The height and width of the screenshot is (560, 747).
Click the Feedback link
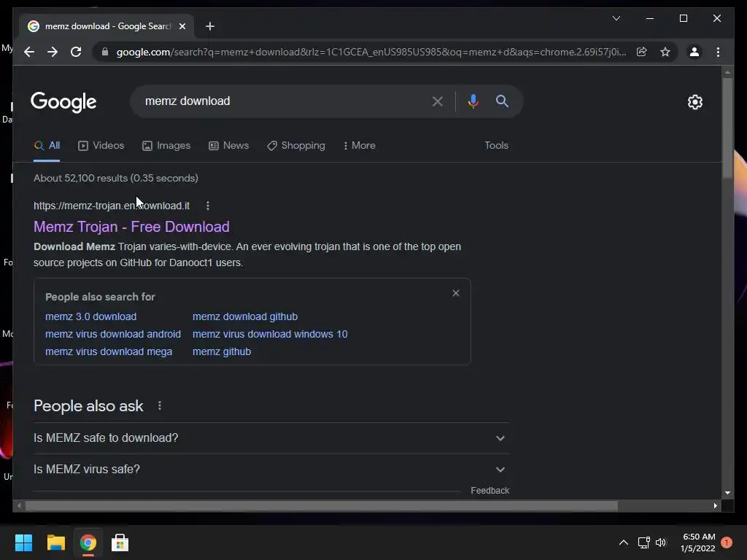489,491
